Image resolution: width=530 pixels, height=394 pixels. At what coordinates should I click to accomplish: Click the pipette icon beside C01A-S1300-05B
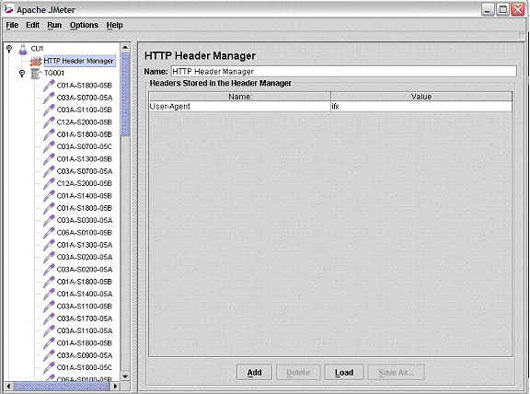[49, 159]
